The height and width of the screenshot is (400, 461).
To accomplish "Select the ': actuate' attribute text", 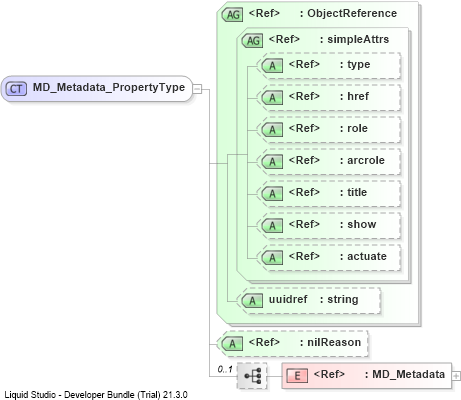I will (x=363, y=256).
